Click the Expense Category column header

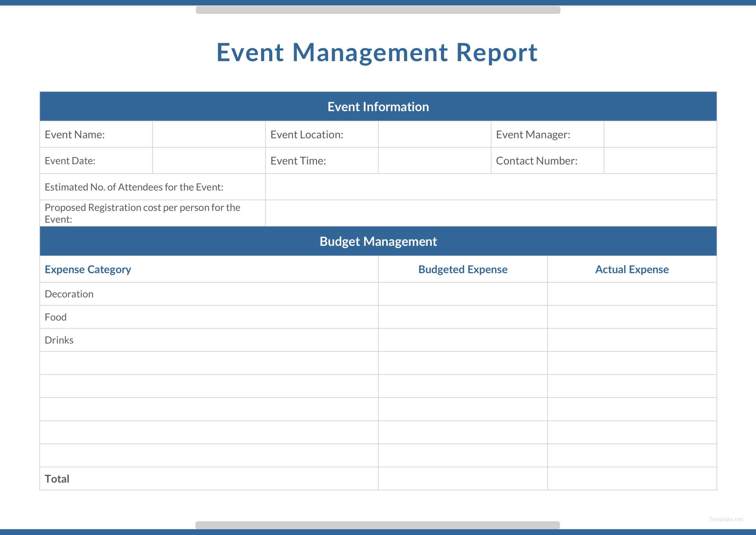tap(88, 269)
